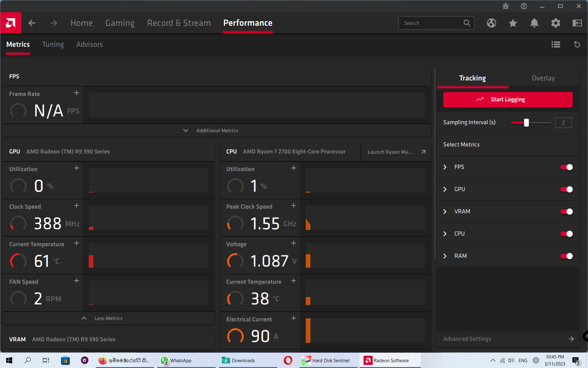Image resolution: width=588 pixels, height=368 pixels.
Task: Go back with the left arrow icon
Action: click(32, 23)
